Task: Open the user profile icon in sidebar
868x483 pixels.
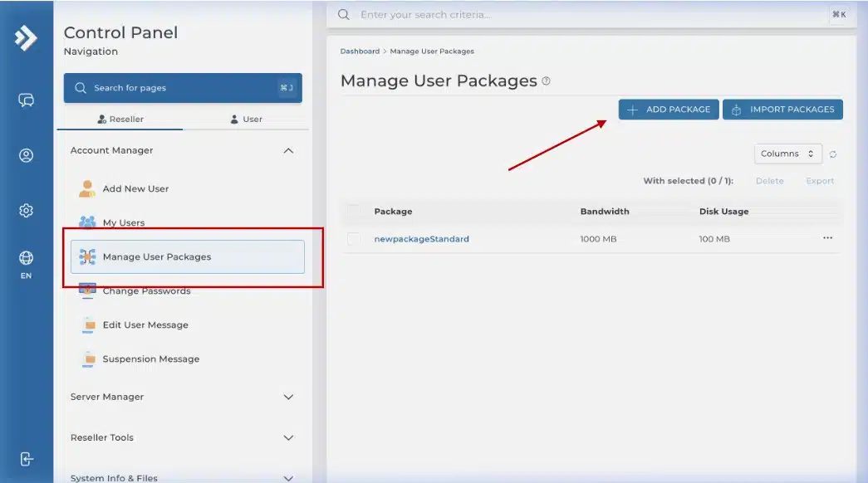Action: [x=26, y=155]
